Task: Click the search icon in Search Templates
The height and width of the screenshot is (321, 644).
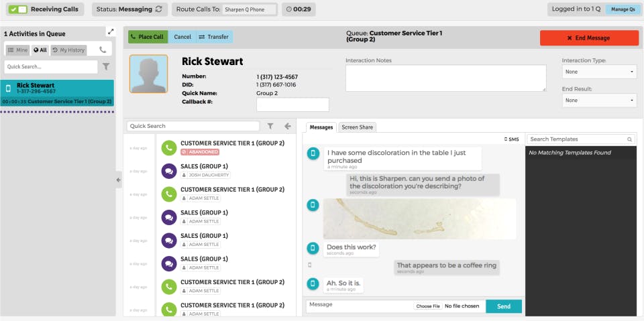Action: pos(629,139)
